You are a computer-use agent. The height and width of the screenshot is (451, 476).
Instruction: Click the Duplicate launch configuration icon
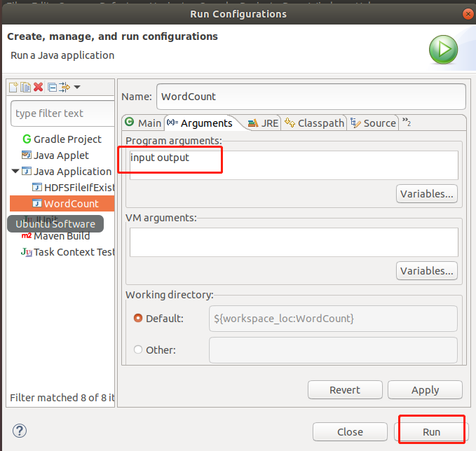click(x=25, y=88)
